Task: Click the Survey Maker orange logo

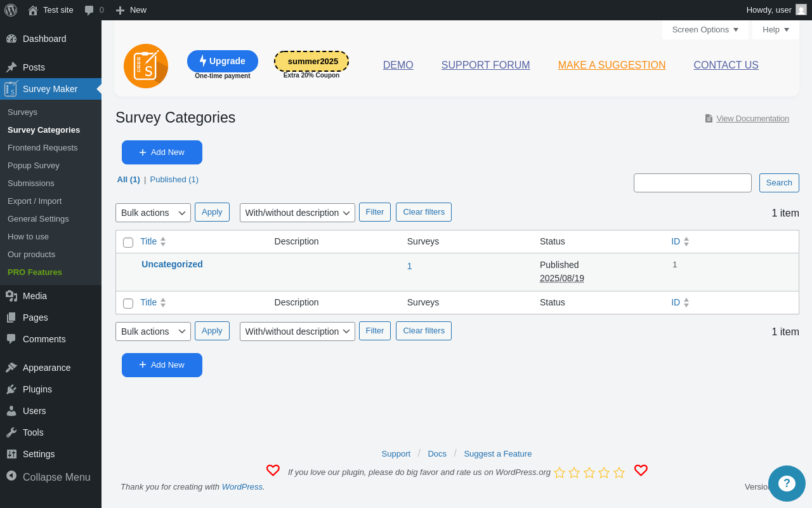Action: tap(146, 66)
